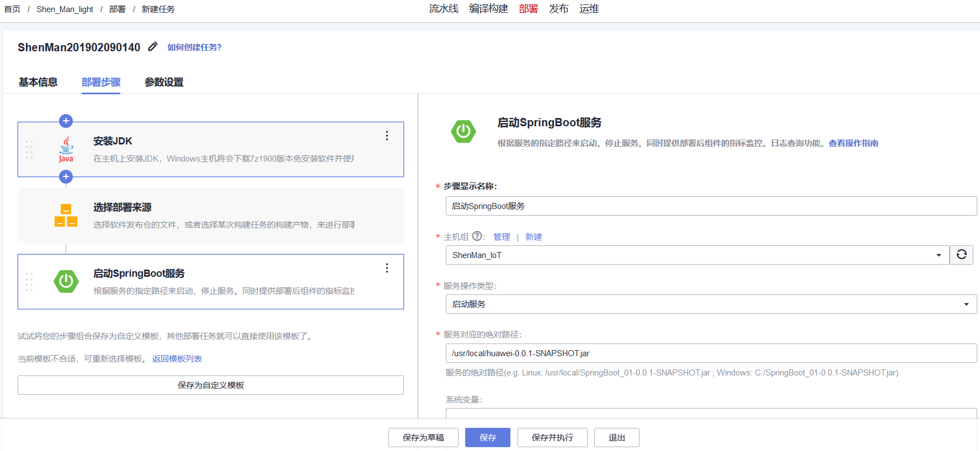Click the 服务对应的绝对路径 input field
Screen dimensions: 980x451
point(711,353)
